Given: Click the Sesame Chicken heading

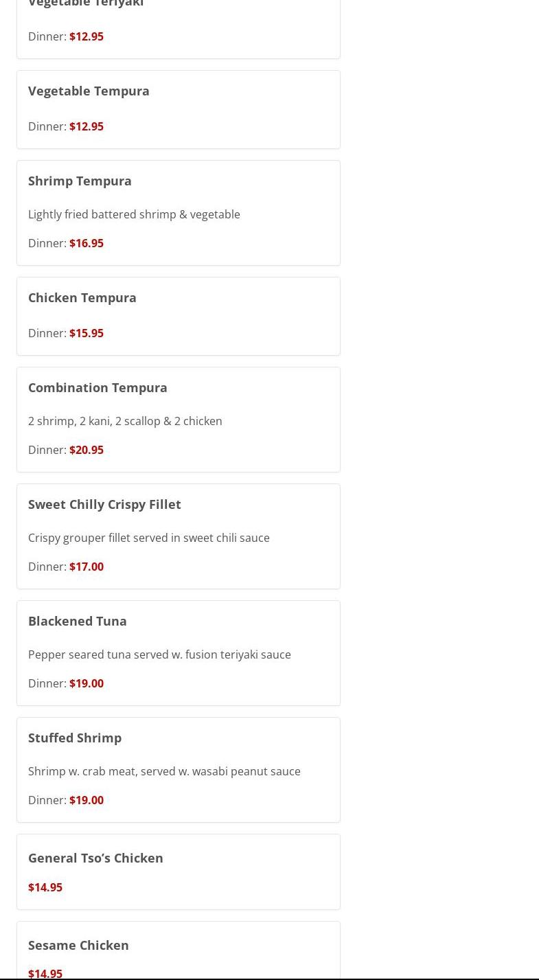Looking at the screenshot, I should coord(78,945).
